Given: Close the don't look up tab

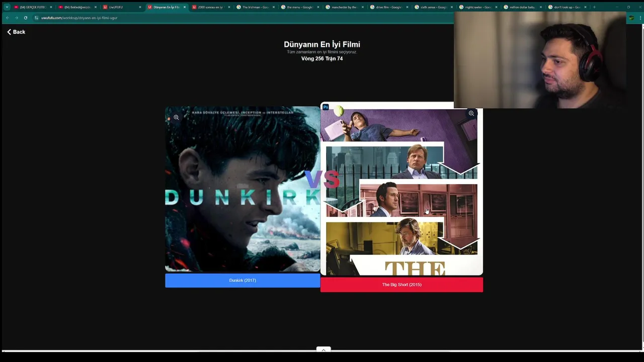Looking at the screenshot, I should coord(585,7).
